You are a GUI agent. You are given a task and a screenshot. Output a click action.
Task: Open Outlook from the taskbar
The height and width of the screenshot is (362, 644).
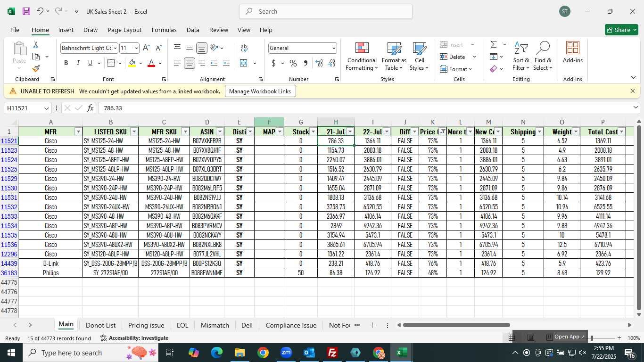[309, 353]
